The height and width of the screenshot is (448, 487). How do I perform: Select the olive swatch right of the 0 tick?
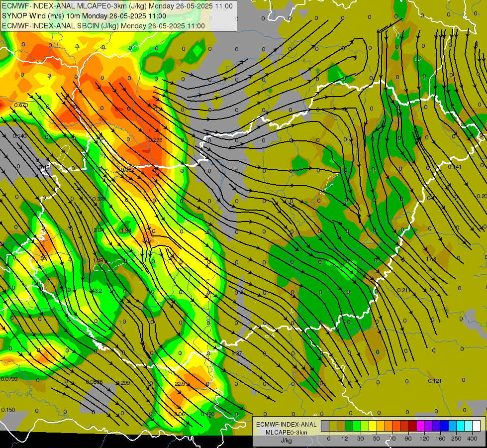pos(333,426)
